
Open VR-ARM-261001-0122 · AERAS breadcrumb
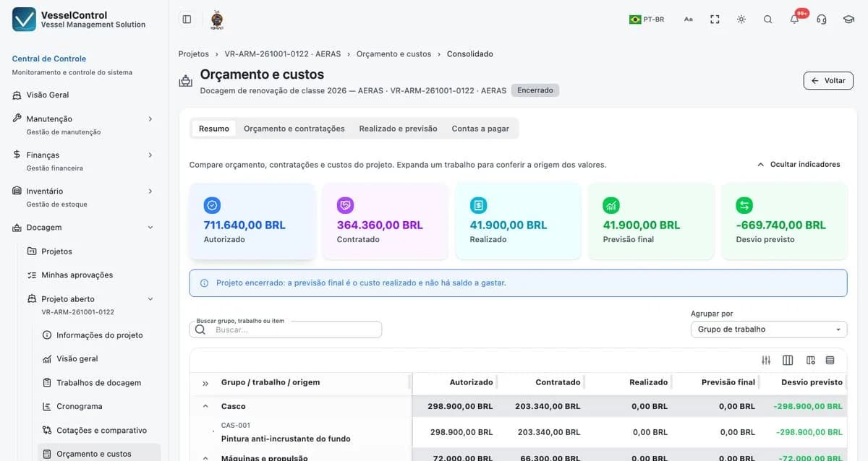coord(283,54)
